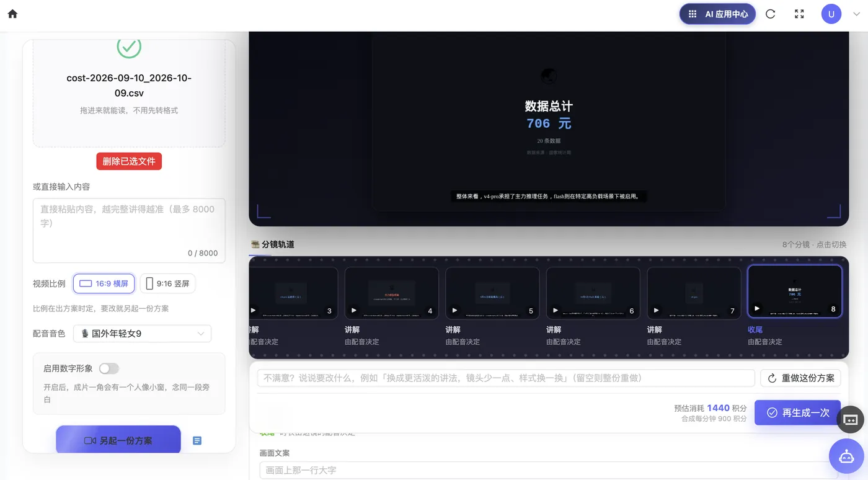
Task: Toggle the 启用数字形象 switch
Action: pyautogui.click(x=109, y=368)
